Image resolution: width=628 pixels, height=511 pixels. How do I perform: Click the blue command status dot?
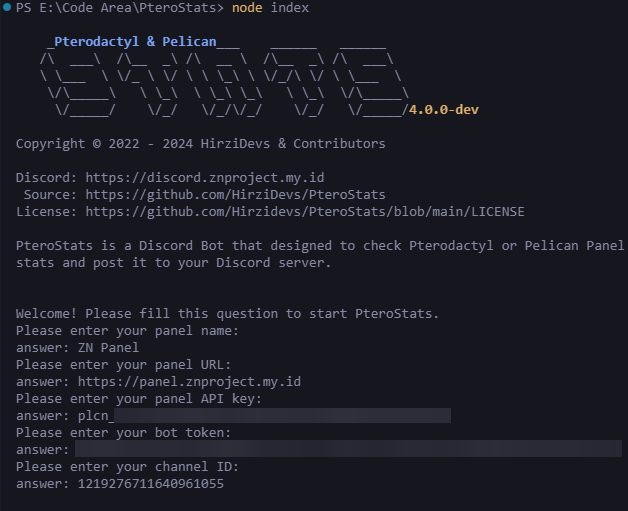7,8
